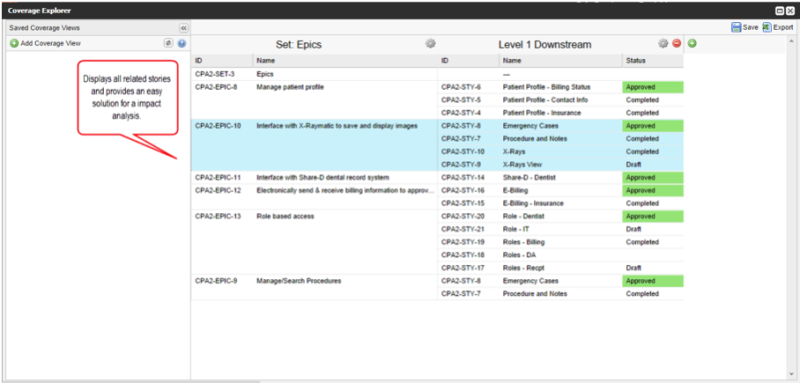Screen dimensions: 800x383
Task: Add new level with green plus
Action: click(x=692, y=44)
